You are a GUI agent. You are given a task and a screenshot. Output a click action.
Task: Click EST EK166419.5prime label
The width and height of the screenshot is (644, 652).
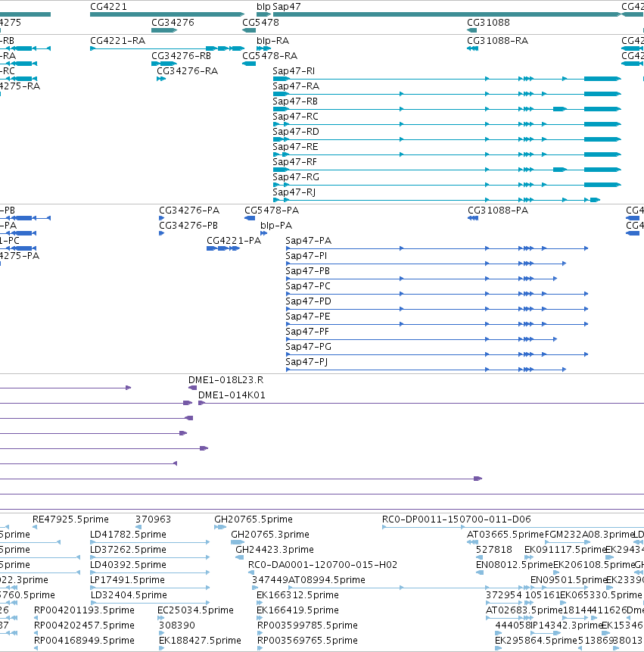[x=297, y=610]
